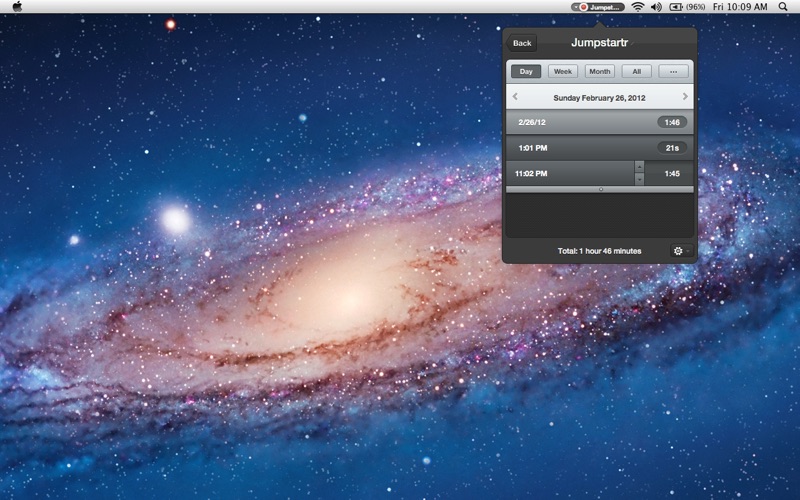Decrement time with stepper down arrow

pos(640,179)
